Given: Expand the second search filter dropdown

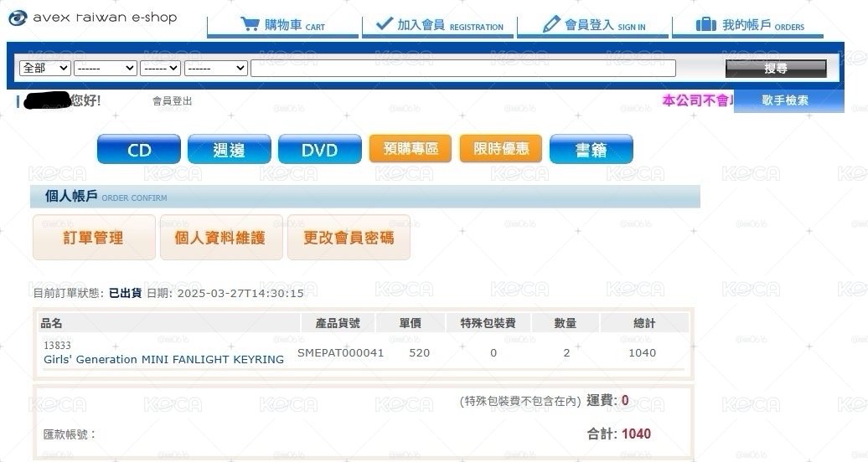Looking at the screenshot, I should (x=106, y=68).
